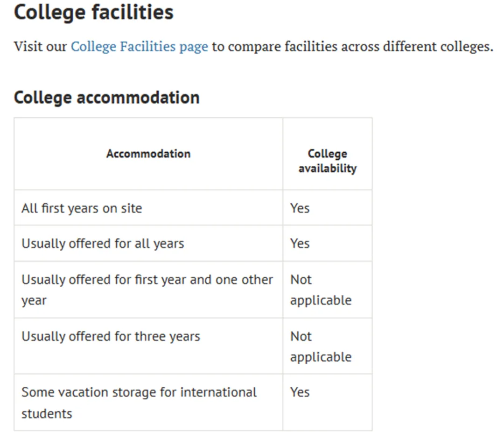Click the College facilities heading
Screen dimensions: 504x432
[x=93, y=13]
